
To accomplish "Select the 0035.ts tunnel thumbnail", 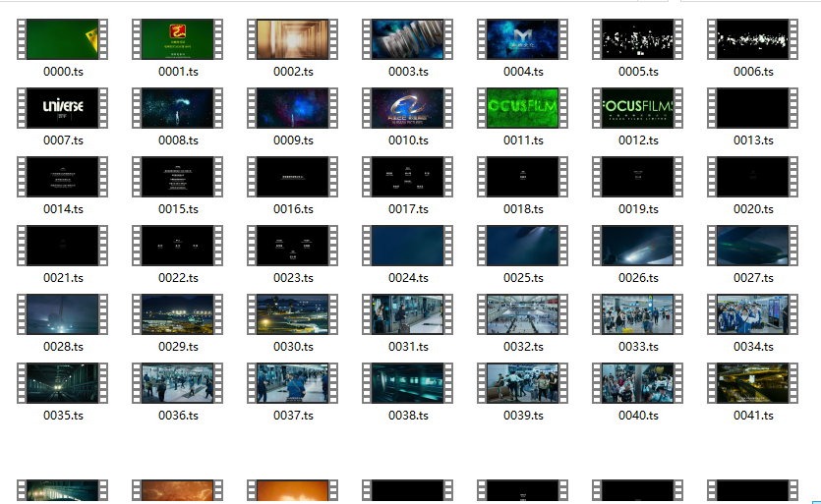I will tap(62, 383).
